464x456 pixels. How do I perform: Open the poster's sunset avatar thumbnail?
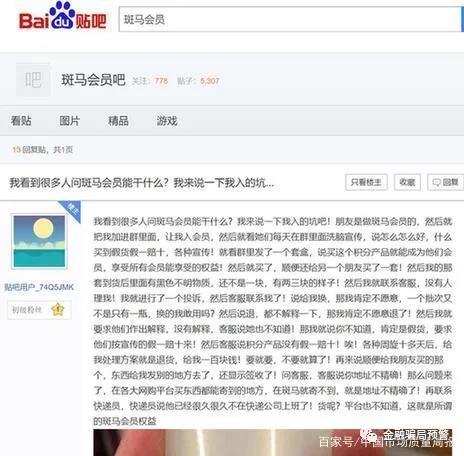[39, 241]
